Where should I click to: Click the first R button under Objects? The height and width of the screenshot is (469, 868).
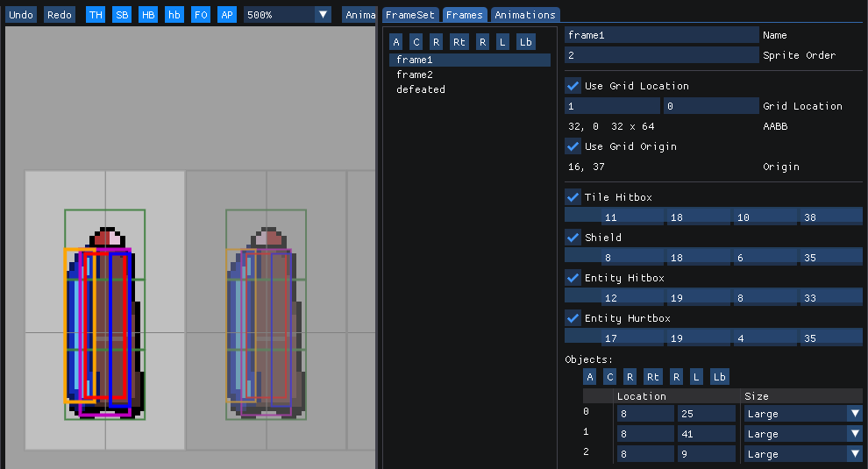630,377
